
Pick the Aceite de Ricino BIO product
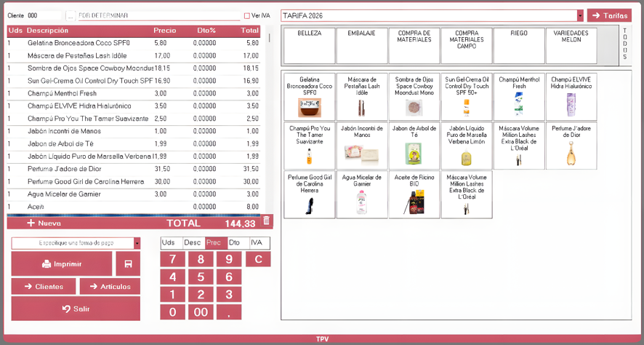pos(414,194)
